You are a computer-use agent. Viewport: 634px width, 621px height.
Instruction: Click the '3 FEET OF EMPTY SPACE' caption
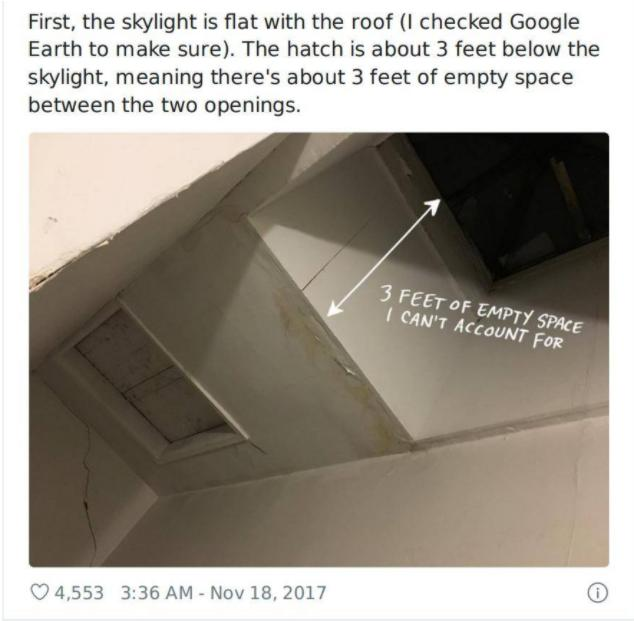click(481, 309)
